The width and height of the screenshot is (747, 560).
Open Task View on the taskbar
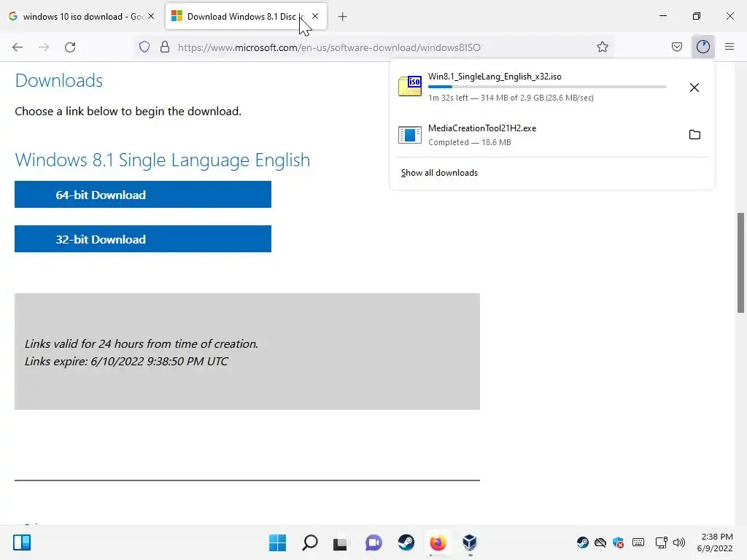(x=340, y=542)
